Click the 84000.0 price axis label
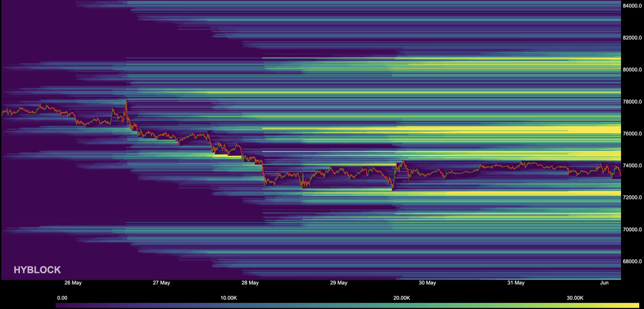 pyautogui.click(x=633, y=6)
